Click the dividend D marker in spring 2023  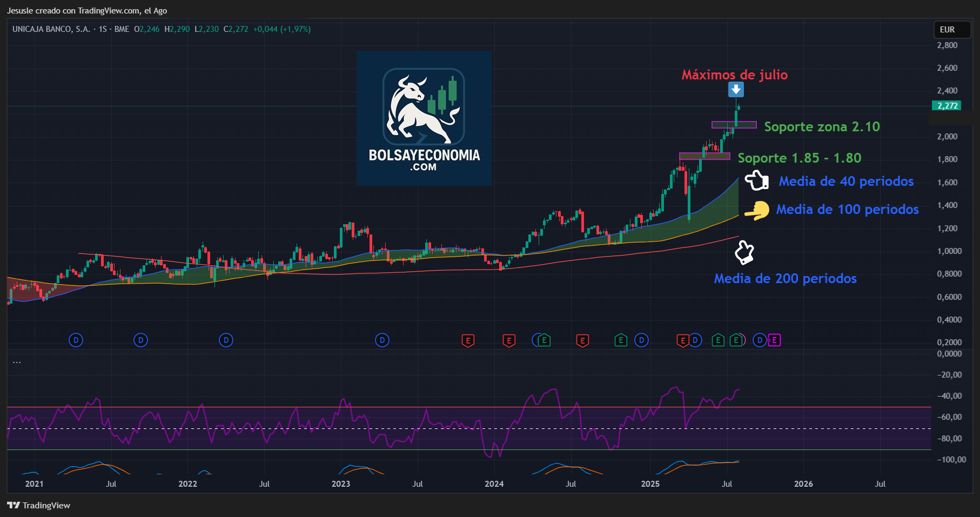(x=382, y=340)
